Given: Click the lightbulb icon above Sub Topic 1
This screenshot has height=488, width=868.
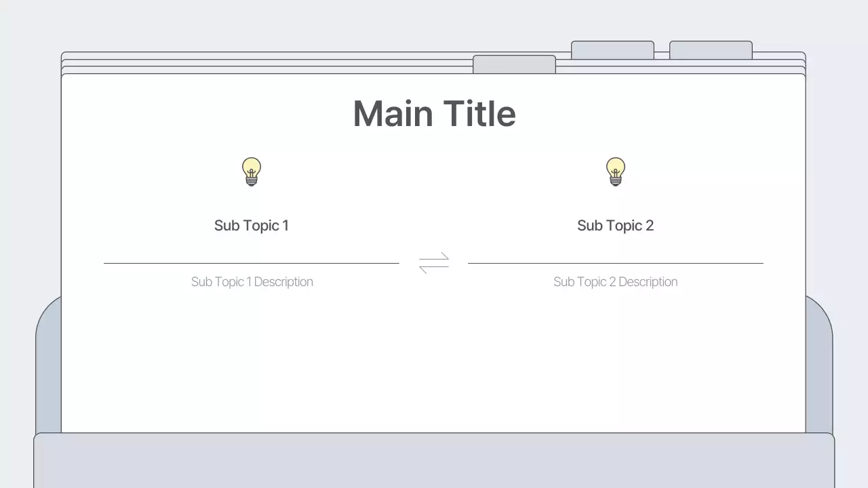Looking at the screenshot, I should 252,171.
